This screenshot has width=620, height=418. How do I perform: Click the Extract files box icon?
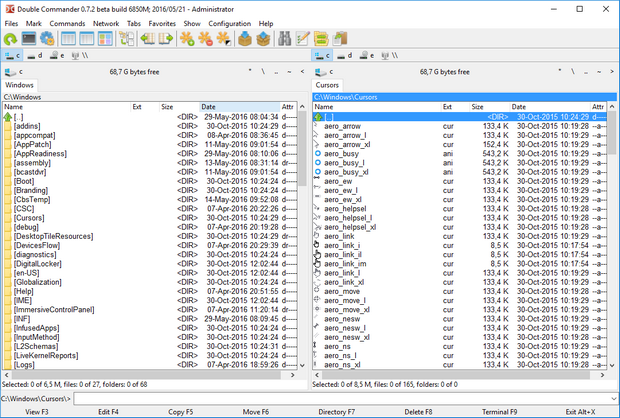pos(263,39)
